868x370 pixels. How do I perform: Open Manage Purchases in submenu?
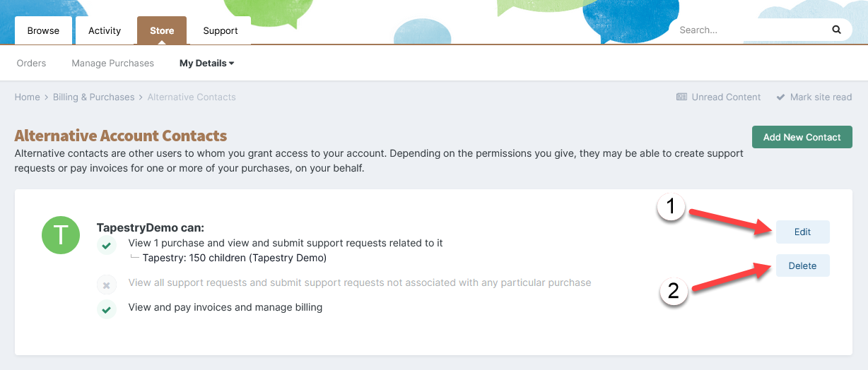coord(112,63)
